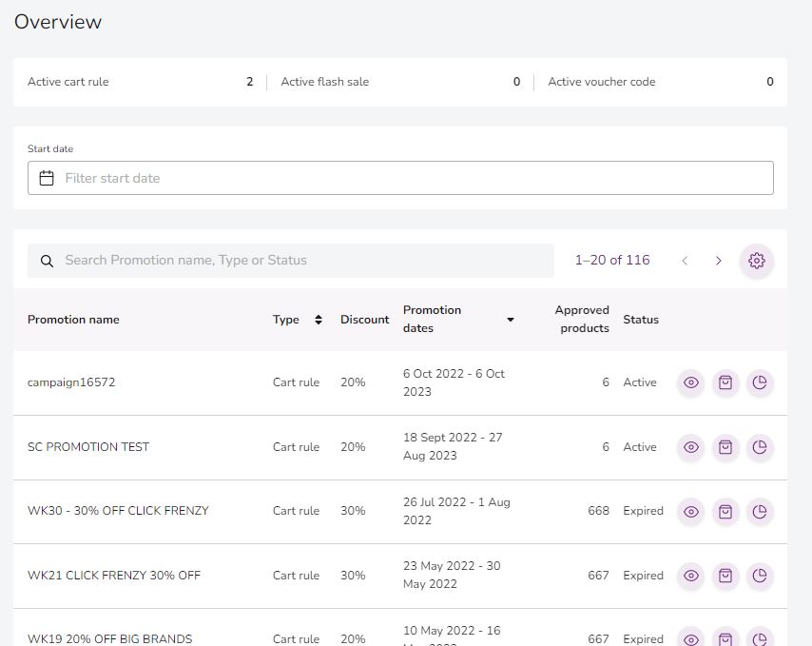Open bag icon for WK30 CLICK FRENZY
Image resolution: width=812 pixels, height=646 pixels.
pos(725,512)
